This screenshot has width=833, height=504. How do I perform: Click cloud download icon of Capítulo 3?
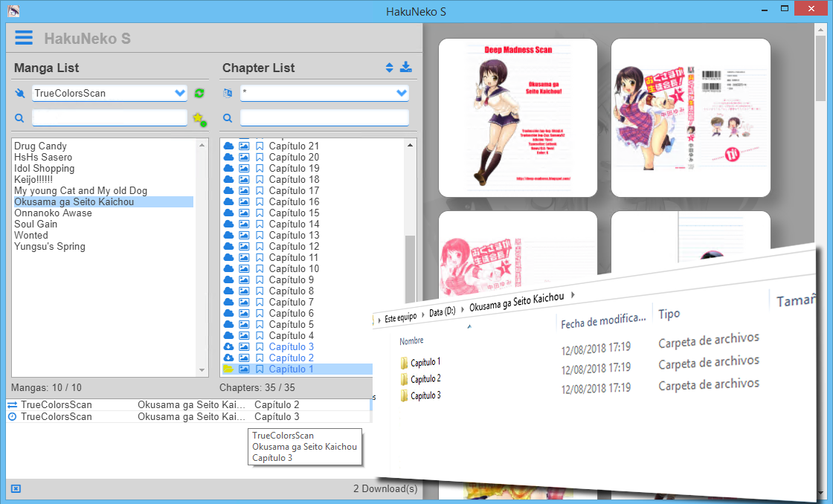(x=228, y=346)
